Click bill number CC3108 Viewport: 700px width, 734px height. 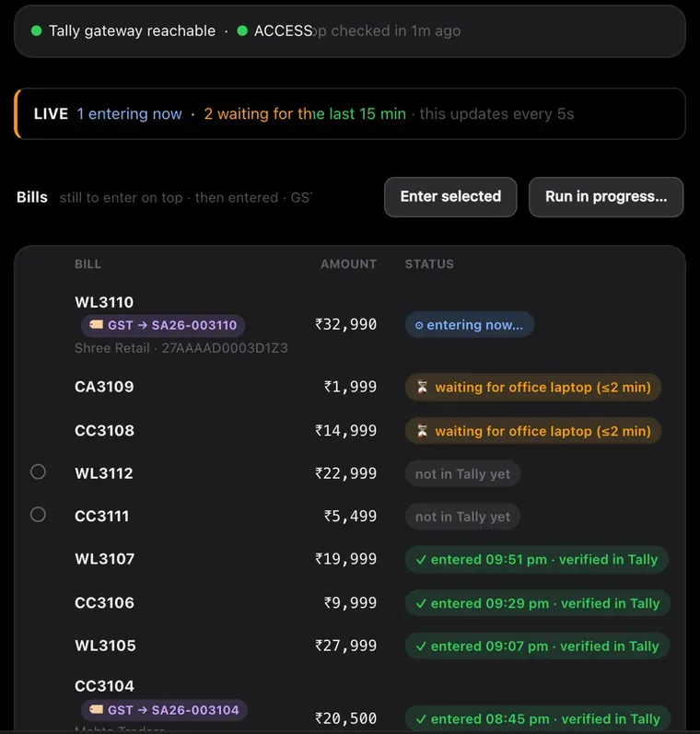(x=104, y=431)
